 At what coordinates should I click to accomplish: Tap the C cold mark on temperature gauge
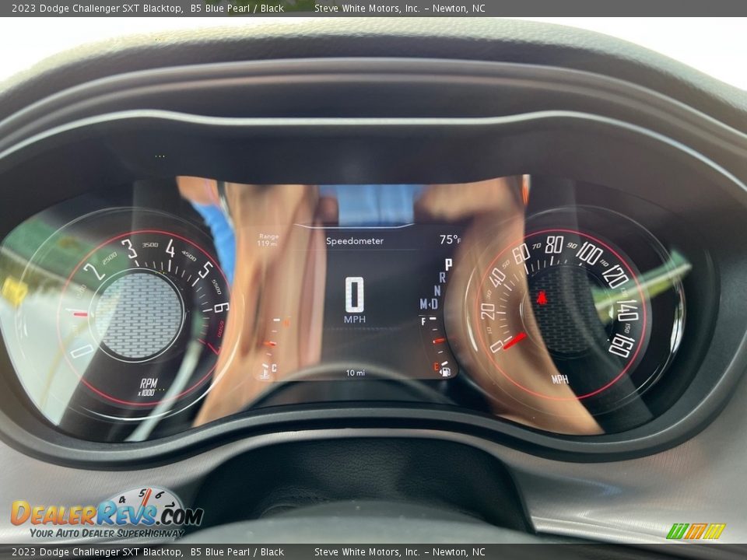coord(274,367)
